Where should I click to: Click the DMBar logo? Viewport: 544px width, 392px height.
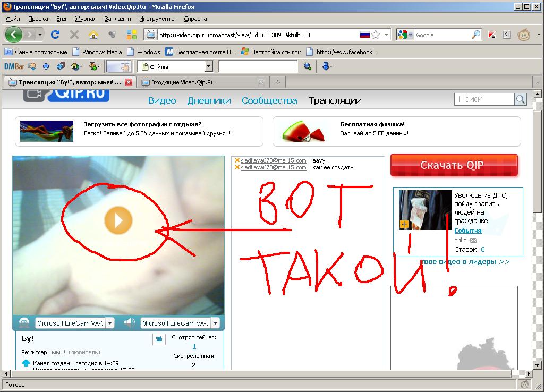(14, 66)
